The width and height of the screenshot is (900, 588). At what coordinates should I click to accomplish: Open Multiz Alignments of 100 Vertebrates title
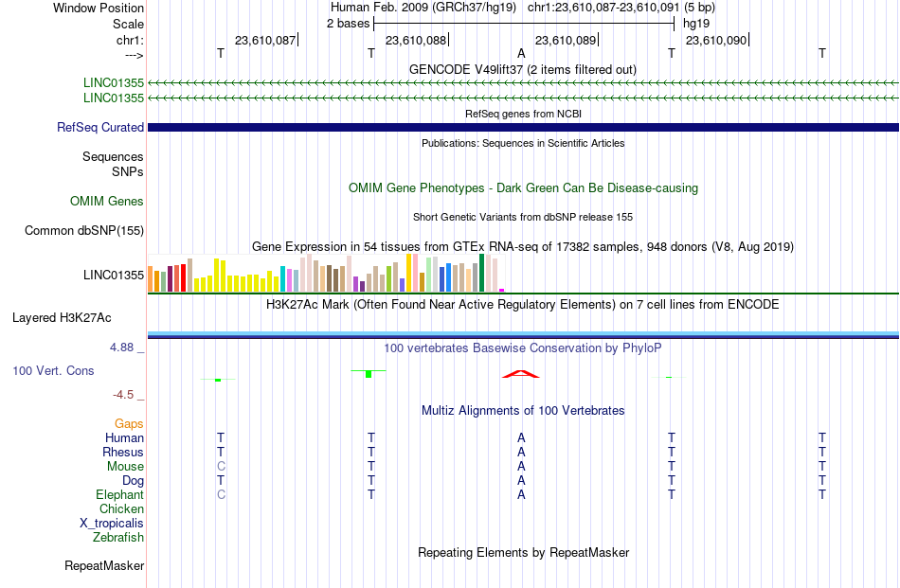(523, 410)
